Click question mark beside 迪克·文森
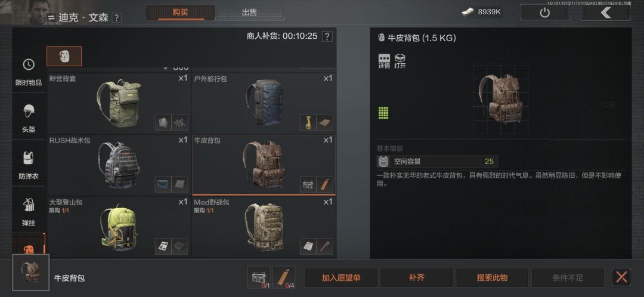Viewport: 644px width, 297px height. click(x=117, y=18)
